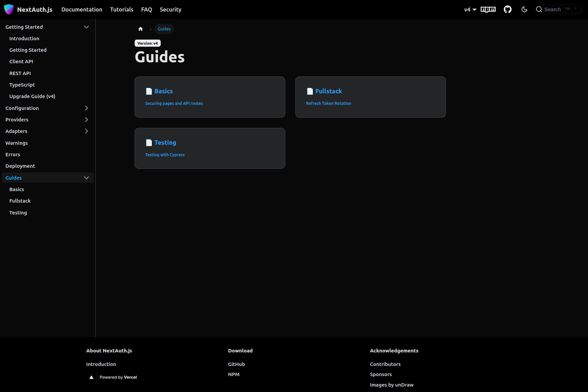Click the Guides page heading

click(x=160, y=57)
